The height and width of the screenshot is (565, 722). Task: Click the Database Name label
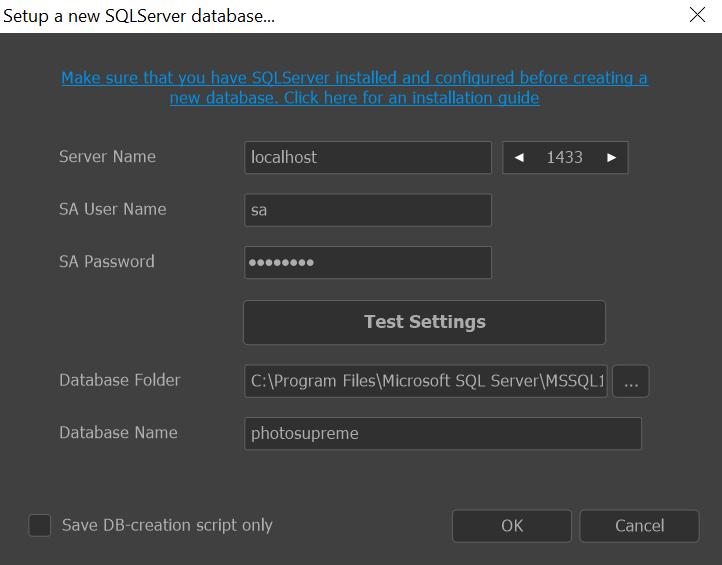tap(118, 433)
